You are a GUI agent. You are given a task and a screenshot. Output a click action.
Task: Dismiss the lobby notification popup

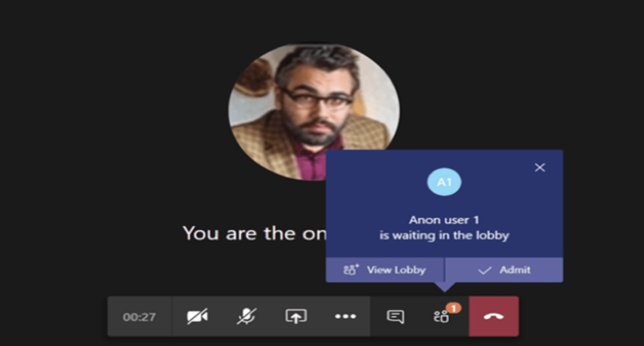(x=539, y=167)
